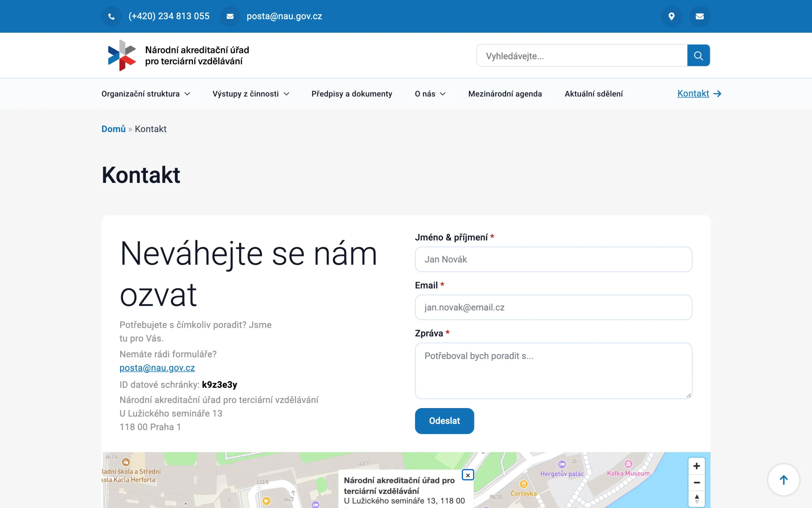Click the phone number (+420) 234 813 055

[169, 16]
